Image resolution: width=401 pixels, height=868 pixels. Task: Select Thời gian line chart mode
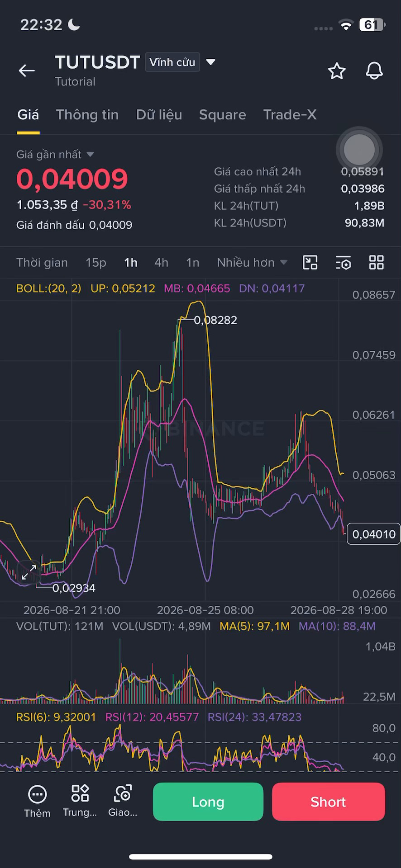[x=42, y=263]
